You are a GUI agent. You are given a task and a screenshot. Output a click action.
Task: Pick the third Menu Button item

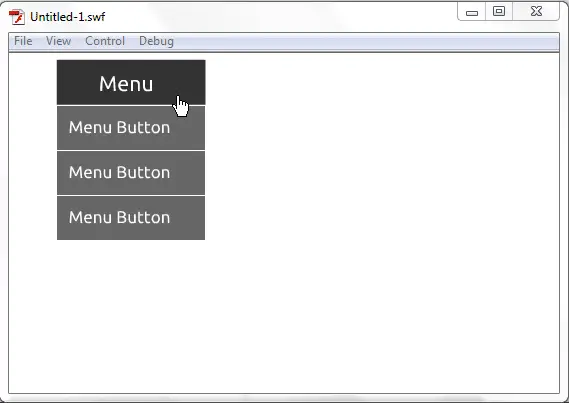(x=131, y=218)
